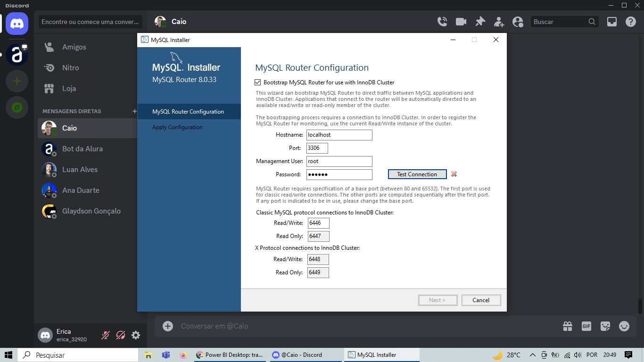The height and width of the screenshot is (362, 644).
Task: Open the volume control in system tray
Action: 578,355
